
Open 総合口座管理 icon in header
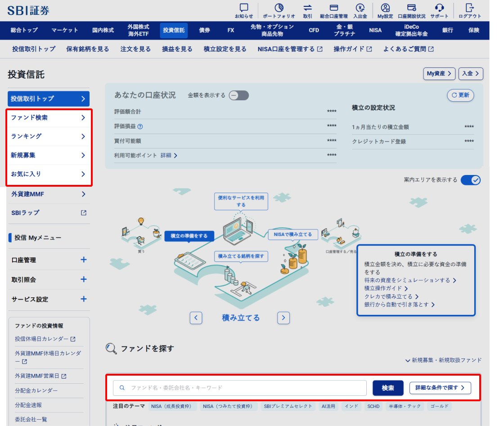click(x=333, y=11)
